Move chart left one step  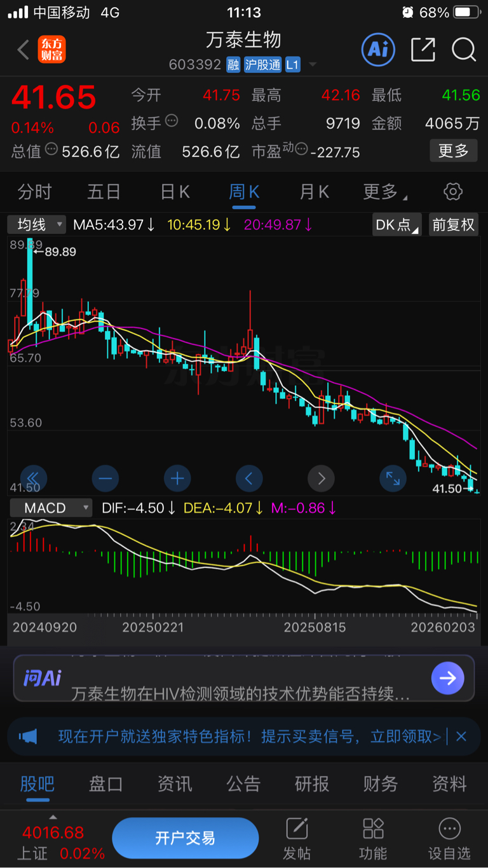point(249,478)
